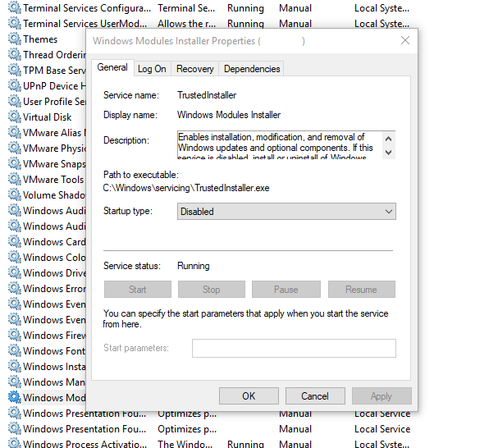The height and width of the screenshot is (448, 498).
Task: Click the UPnP Device Host gear icon
Action: click(x=15, y=86)
